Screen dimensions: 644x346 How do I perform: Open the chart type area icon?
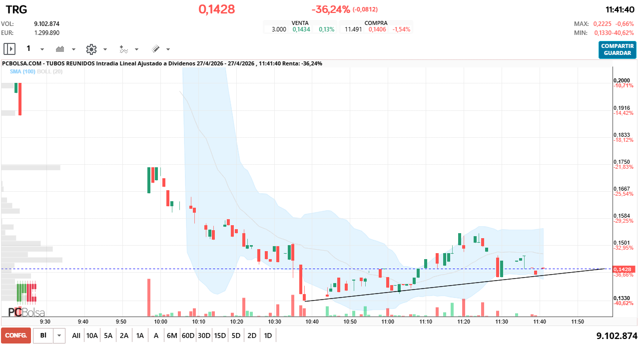click(60, 49)
